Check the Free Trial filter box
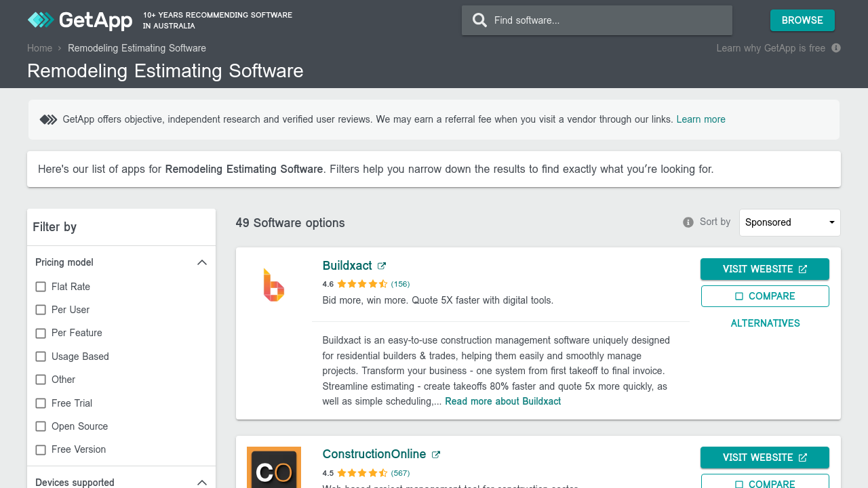The height and width of the screenshot is (488, 868). tap(41, 403)
